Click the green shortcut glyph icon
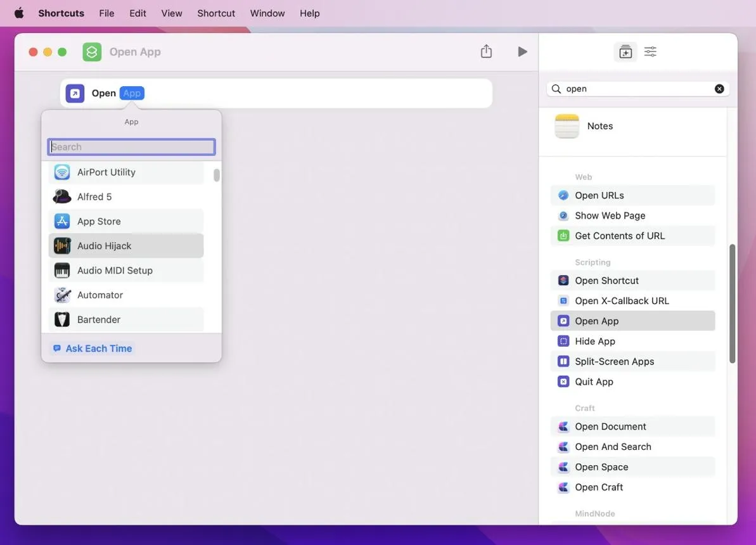The height and width of the screenshot is (545, 756). (x=92, y=51)
